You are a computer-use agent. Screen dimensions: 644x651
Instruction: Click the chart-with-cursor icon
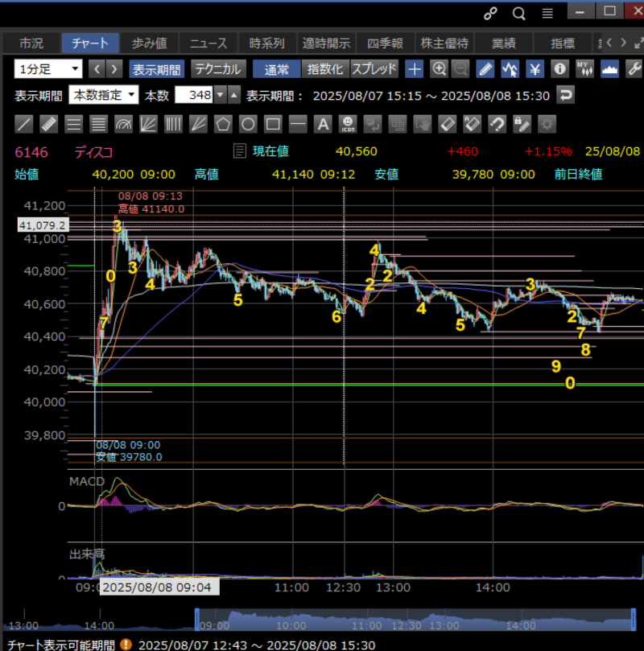point(510,69)
